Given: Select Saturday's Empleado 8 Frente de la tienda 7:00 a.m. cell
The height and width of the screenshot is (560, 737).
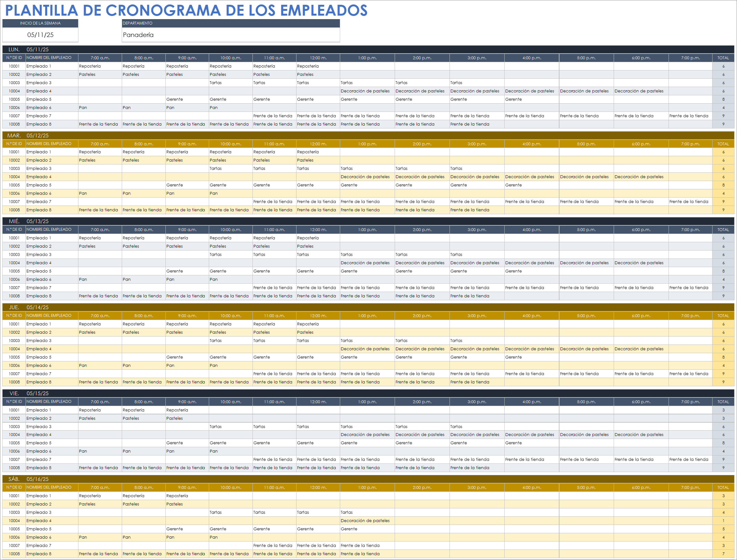Looking at the screenshot, I should [100, 554].
